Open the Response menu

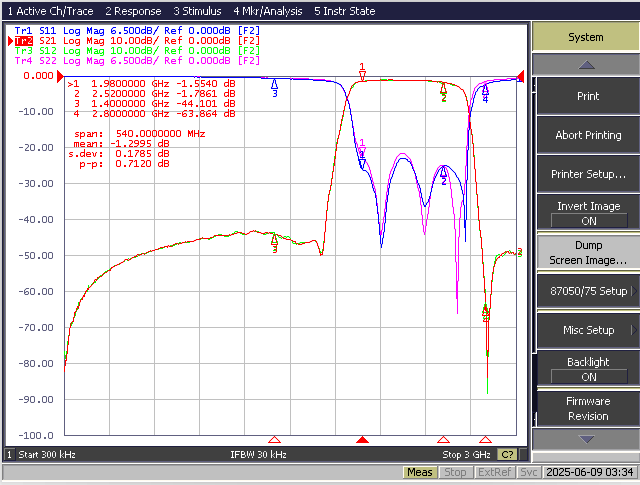click(x=133, y=11)
